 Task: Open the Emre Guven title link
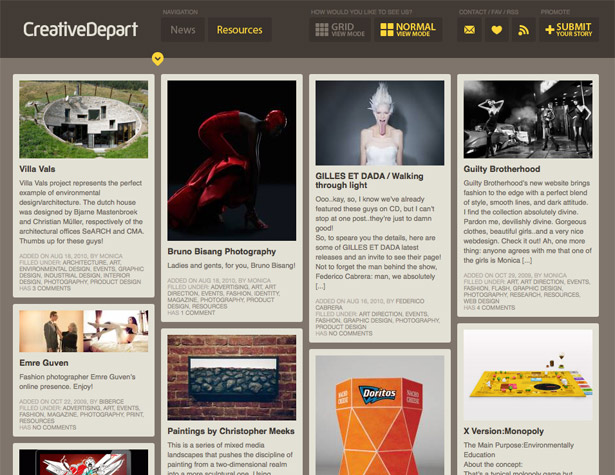click(x=44, y=363)
